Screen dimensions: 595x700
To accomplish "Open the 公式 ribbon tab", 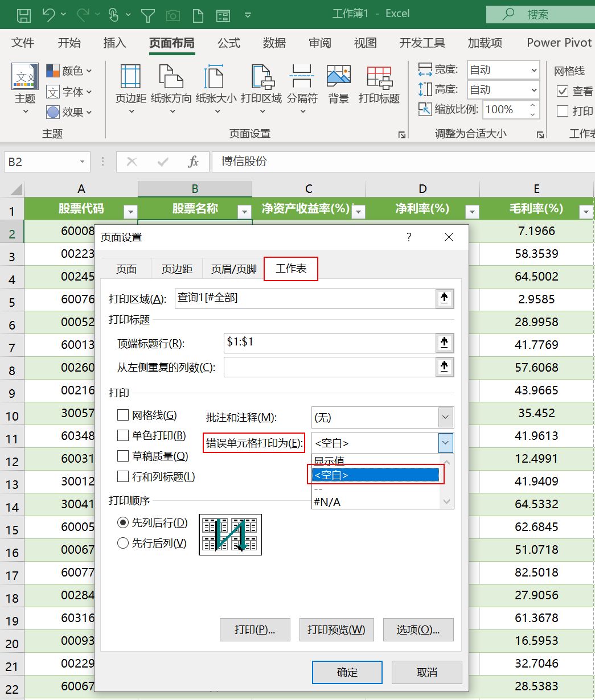I will [x=228, y=43].
